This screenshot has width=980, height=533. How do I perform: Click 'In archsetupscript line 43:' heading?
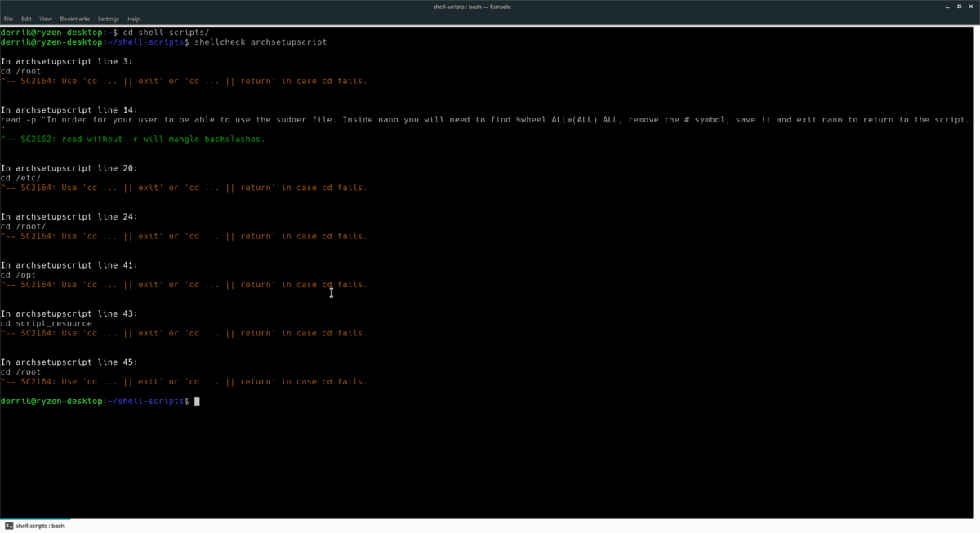tap(69, 313)
